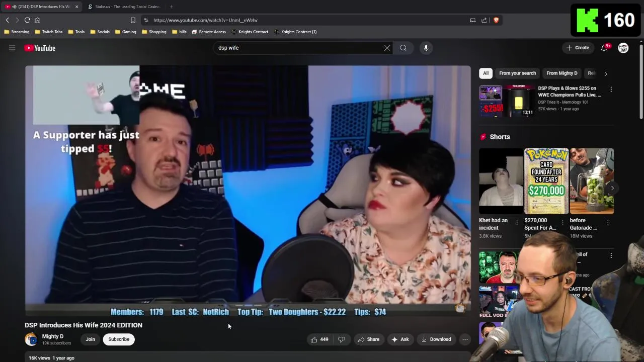Open Streaming bookmarks folder
Image resolution: width=644 pixels, height=362 pixels.
pyautogui.click(x=17, y=32)
